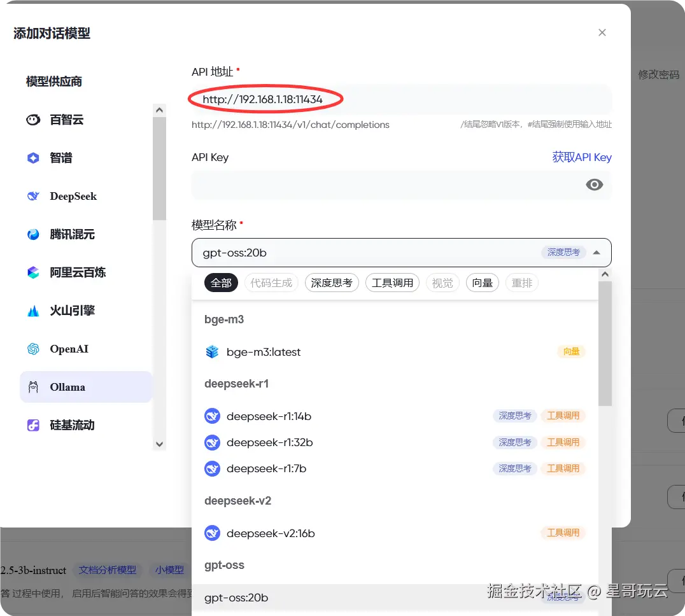This screenshot has width=685, height=616.
Task: Click the deepseek-v2:16b model icon
Action: [213, 533]
